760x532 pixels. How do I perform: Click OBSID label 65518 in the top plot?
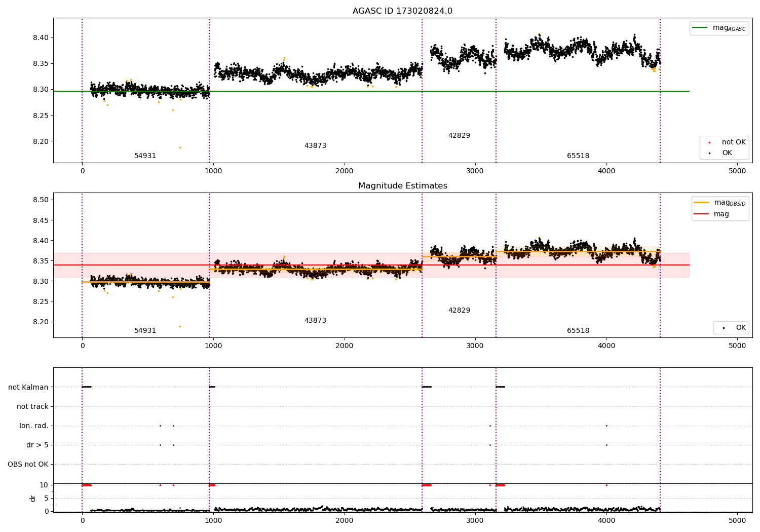click(x=578, y=156)
